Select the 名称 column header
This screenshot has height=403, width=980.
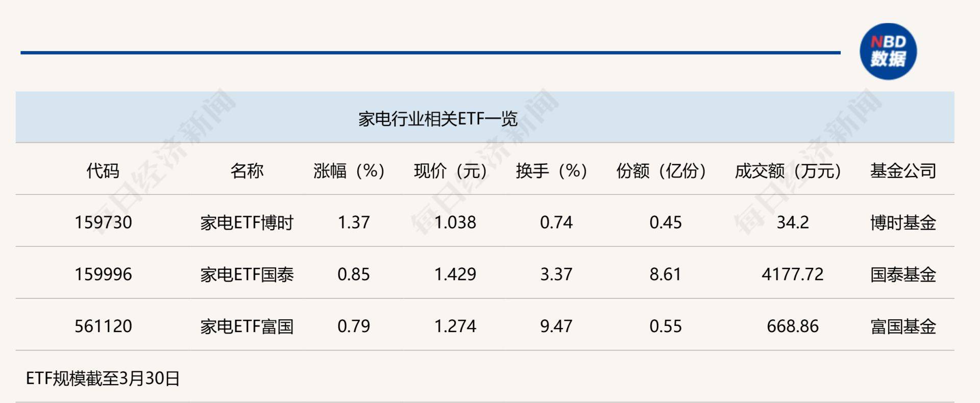point(247,170)
